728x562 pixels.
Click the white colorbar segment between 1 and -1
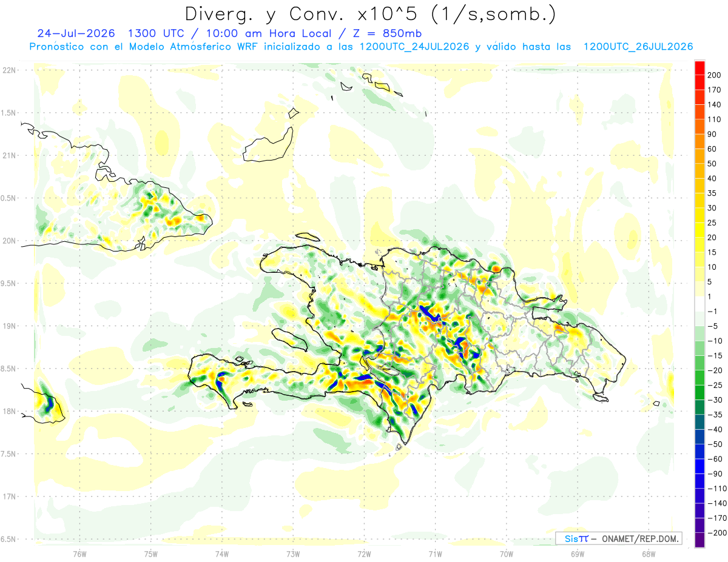pyautogui.click(x=699, y=304)
